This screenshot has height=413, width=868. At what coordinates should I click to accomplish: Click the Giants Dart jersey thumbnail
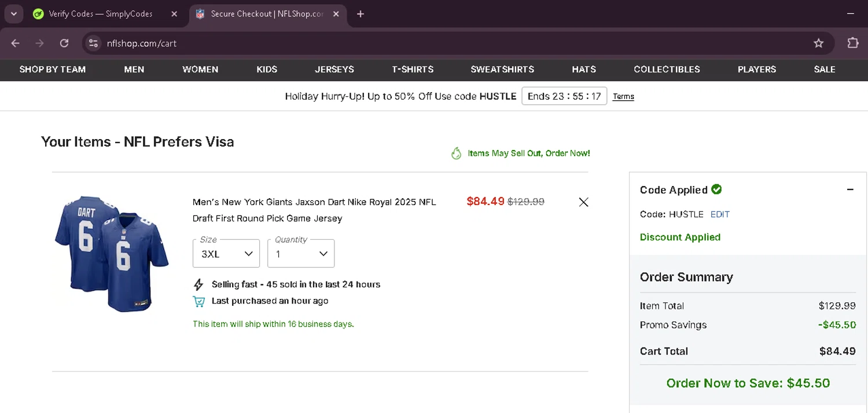coord(112,254)
